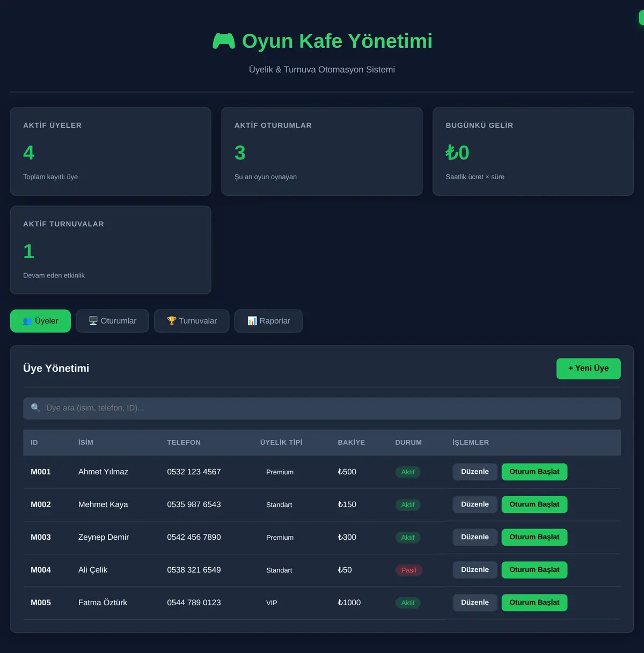Viewport: 644px width, 653px height.
Task: Click Oturum Başlat in the M004 row
Action: click(x=535, y=570)
